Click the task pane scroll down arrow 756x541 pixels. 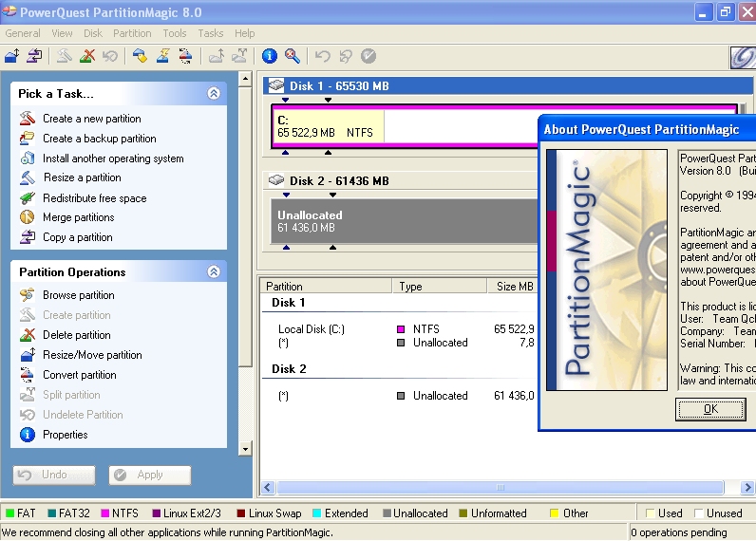(245, 449)
